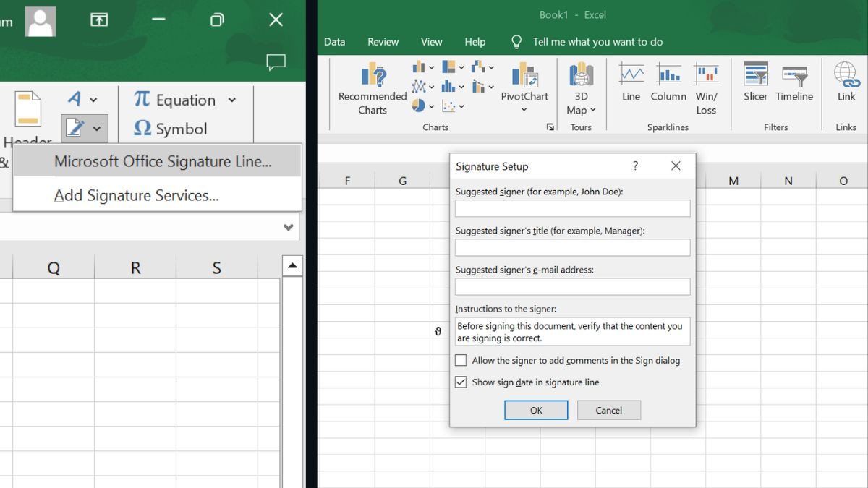Enable Allow the signer to add comments
Image resolution: width=868 pixels, height=488 pixels.
point(461,360)
